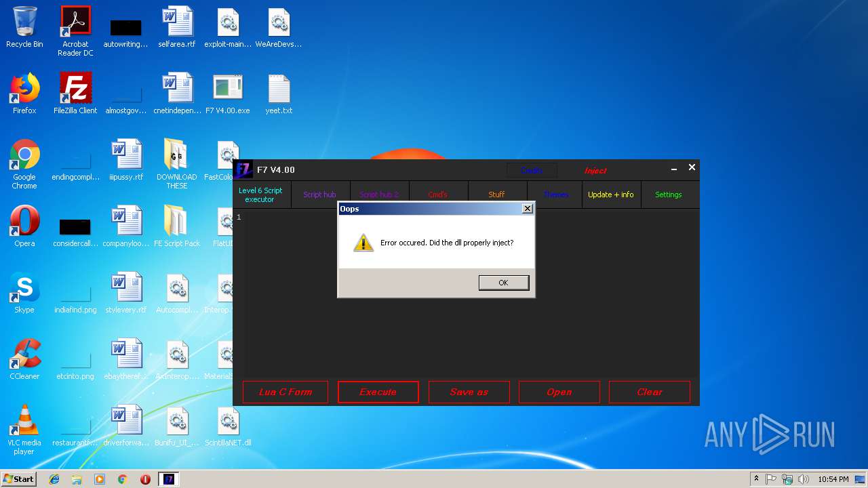The height and width of the screenshot is (488, 868).
Task: Open companyloo document icon
Action: click(126, 226)
